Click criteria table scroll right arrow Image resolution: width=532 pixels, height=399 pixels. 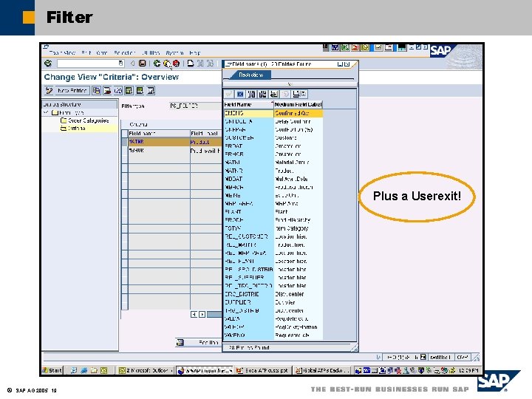pos(202,315)
